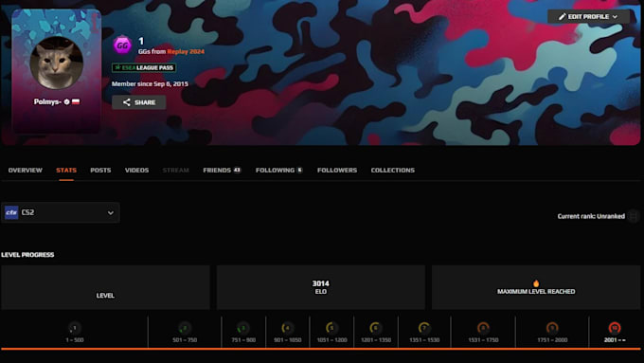Click the ESEA League Pass badge

pos(144,68)
